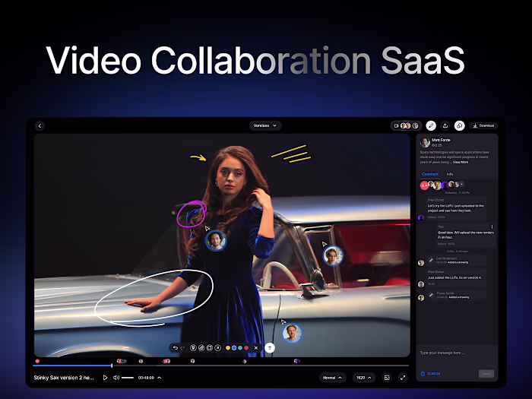Click the red-haired collaborator avatar on car door

[x=292, y=334]
